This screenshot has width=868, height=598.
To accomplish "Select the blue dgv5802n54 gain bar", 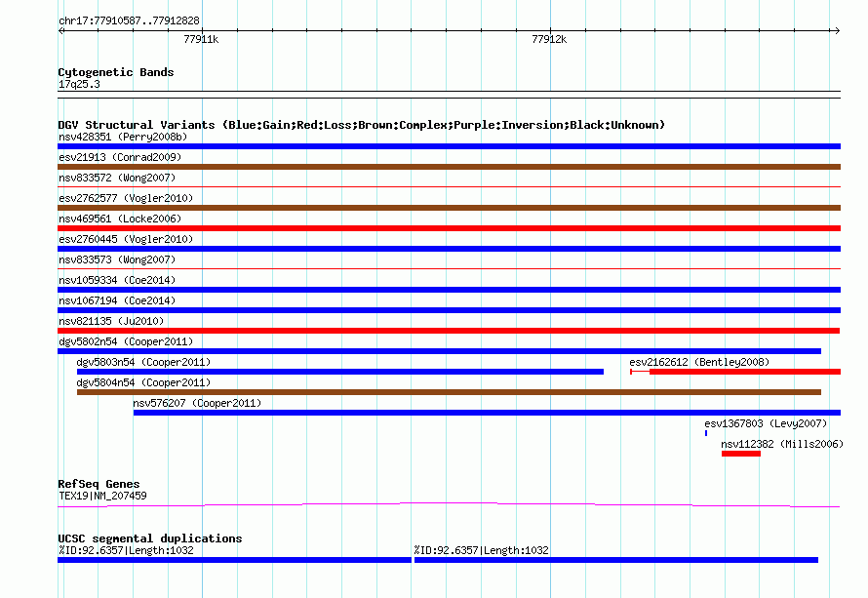I will 439,351.
